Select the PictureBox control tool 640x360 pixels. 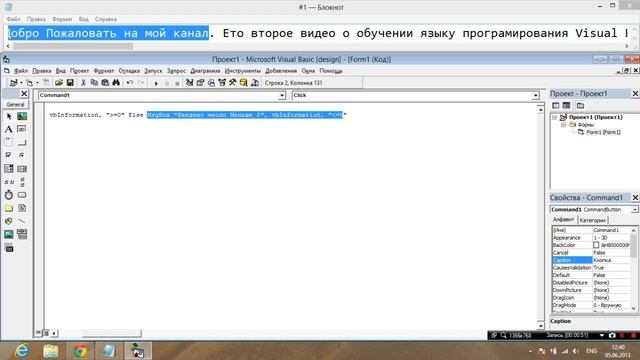pos(22,116)
